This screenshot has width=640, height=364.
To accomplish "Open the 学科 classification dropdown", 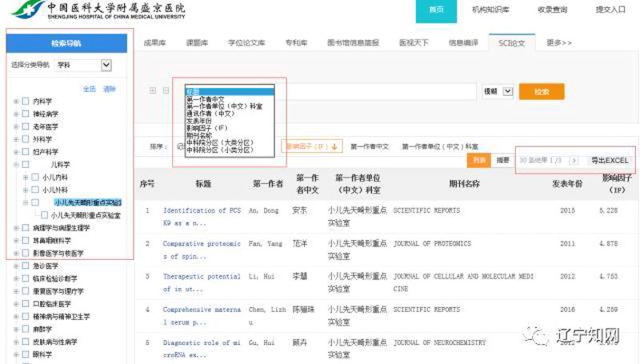I will [x=84, y=65].
